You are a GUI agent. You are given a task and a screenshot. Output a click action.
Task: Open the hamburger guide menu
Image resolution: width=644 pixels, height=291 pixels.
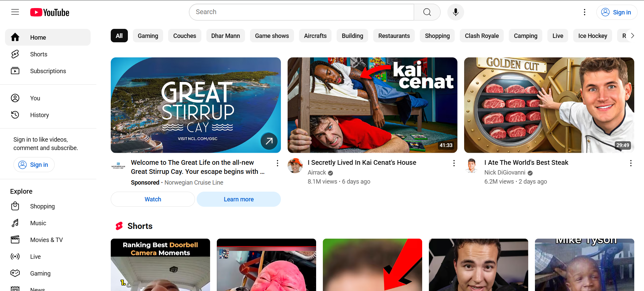tap(15, 12)
